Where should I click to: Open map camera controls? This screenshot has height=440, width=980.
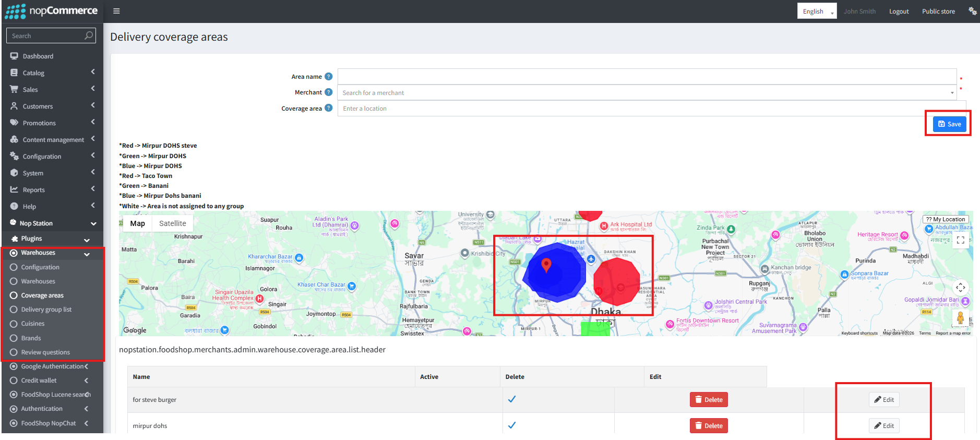coord(960,288)
